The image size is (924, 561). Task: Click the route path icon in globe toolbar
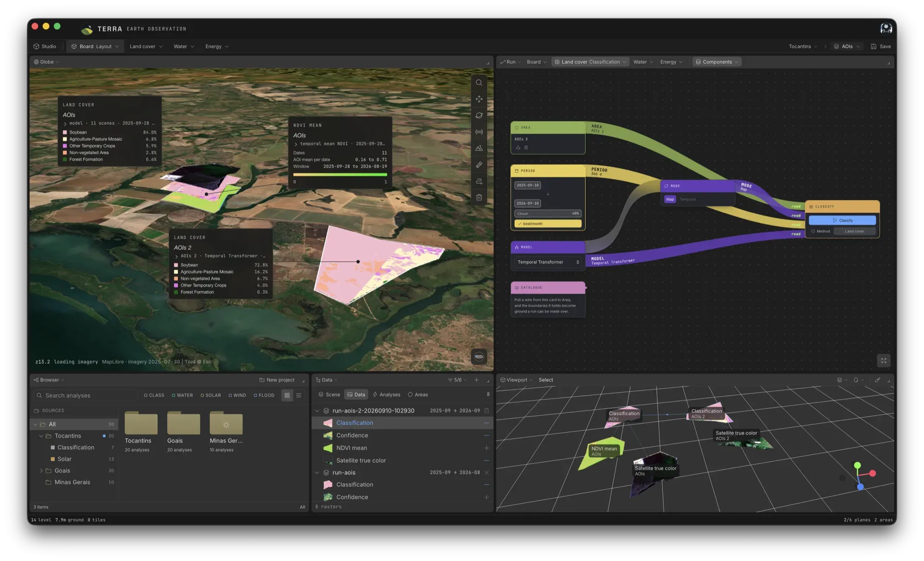479,181
